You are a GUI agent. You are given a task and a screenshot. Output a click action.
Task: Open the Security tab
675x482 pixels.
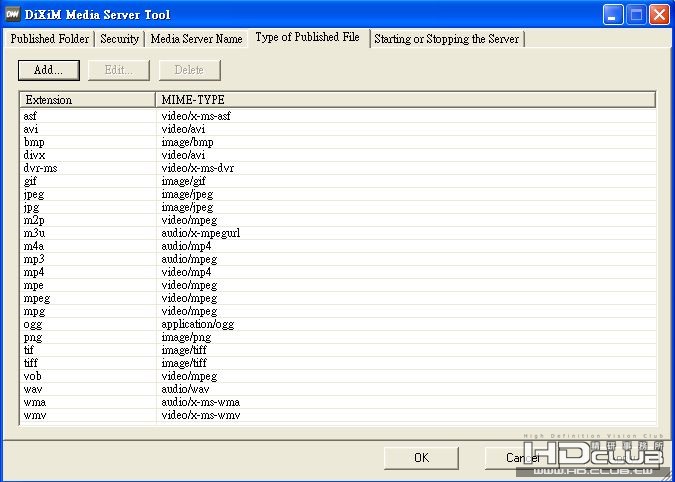pyautogui.click(x=119, y=39)
